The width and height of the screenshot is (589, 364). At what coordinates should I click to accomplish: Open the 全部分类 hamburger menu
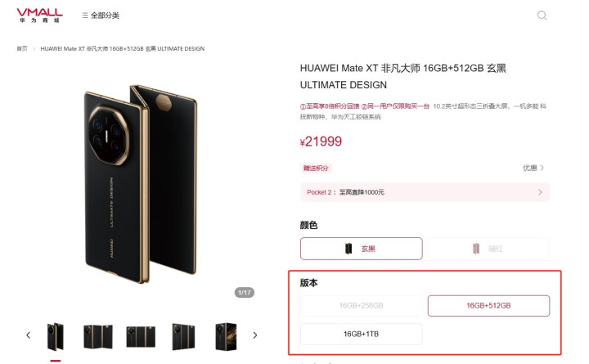click(x=101, y=16)
